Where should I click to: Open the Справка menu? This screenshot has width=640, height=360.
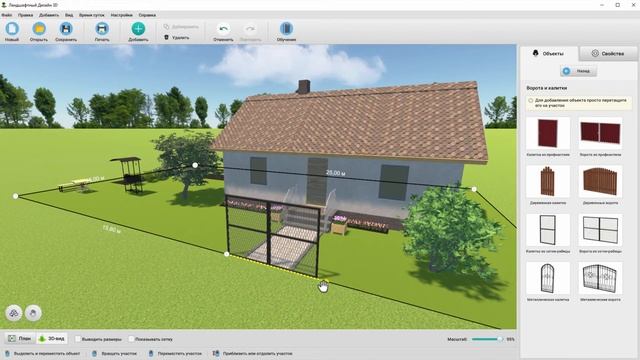(147, 15)
